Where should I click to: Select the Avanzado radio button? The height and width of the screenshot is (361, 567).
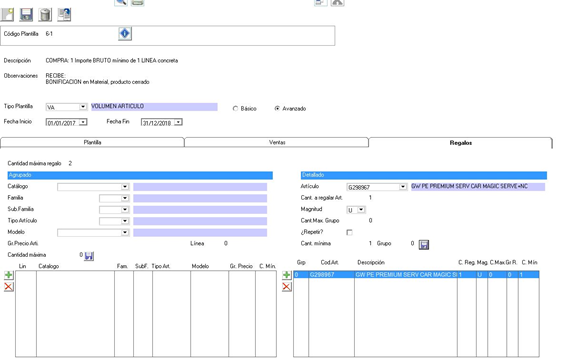pyautogui.click(x=277, y=109)
